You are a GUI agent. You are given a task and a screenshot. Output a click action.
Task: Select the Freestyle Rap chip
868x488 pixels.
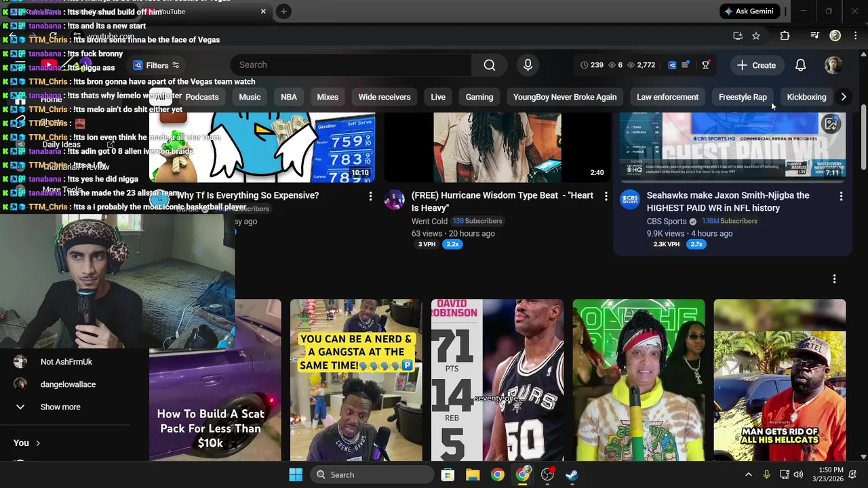coord(743,97)
